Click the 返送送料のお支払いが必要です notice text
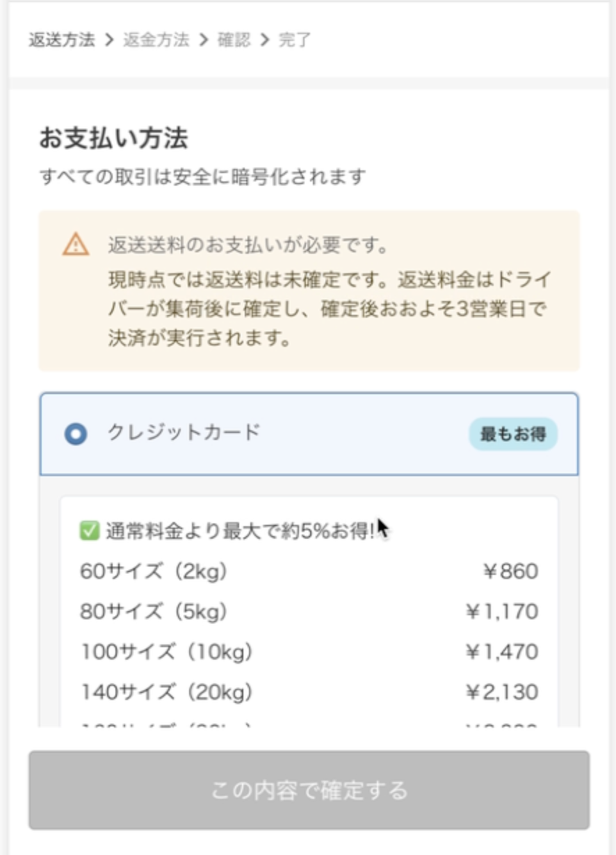Image resolution: width=616 pixels, height=855 pixels. click(x=248, y=245)
